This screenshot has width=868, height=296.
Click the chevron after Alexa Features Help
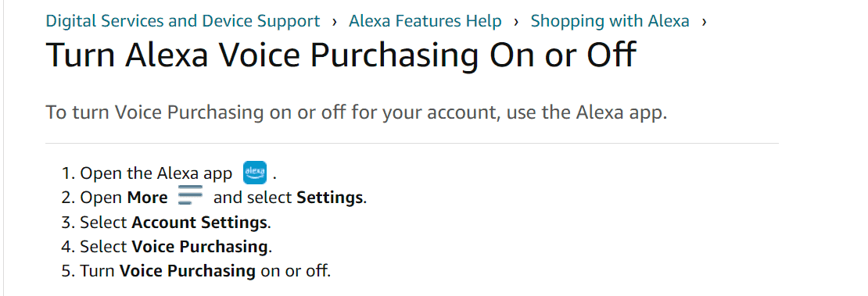point(516,22)
